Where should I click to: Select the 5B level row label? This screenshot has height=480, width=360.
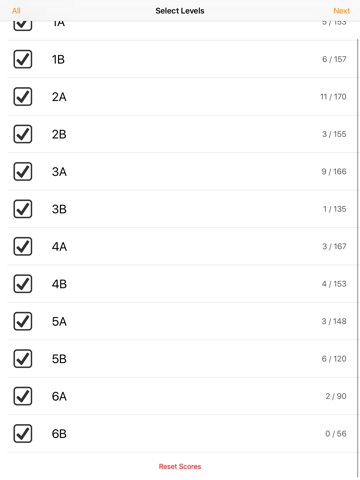pyautogui.click(x=59, y=359)
